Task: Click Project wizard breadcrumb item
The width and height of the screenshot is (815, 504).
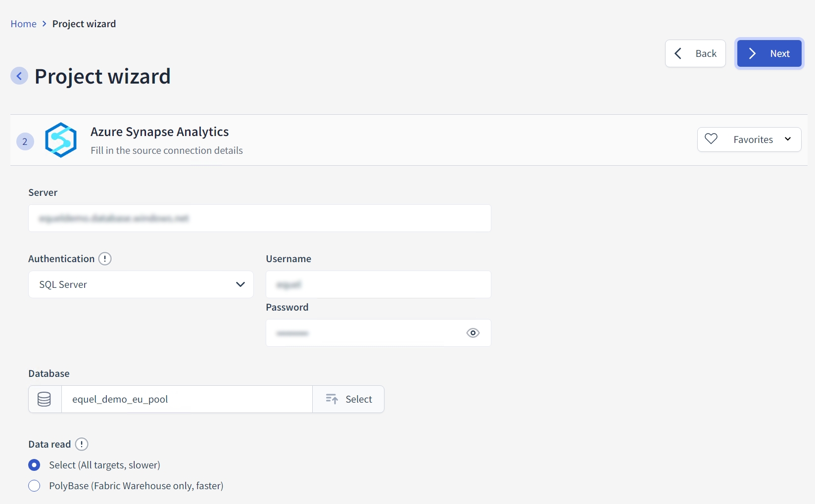Action: pos(84,24)
